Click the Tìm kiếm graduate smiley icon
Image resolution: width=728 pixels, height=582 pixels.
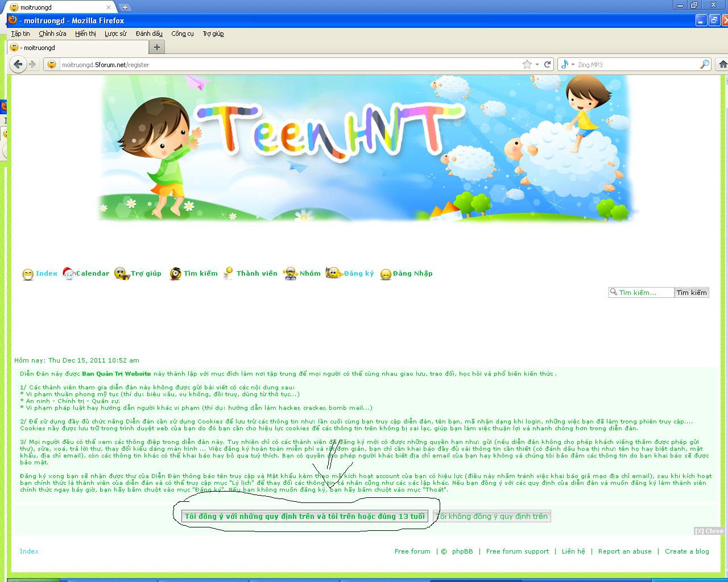175,273
